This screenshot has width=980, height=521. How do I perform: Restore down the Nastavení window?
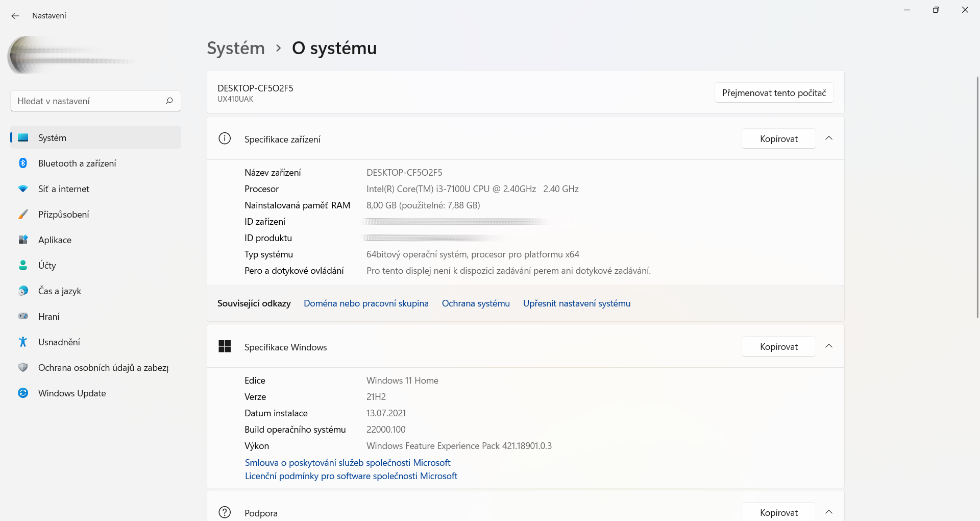tap(936, 10)
